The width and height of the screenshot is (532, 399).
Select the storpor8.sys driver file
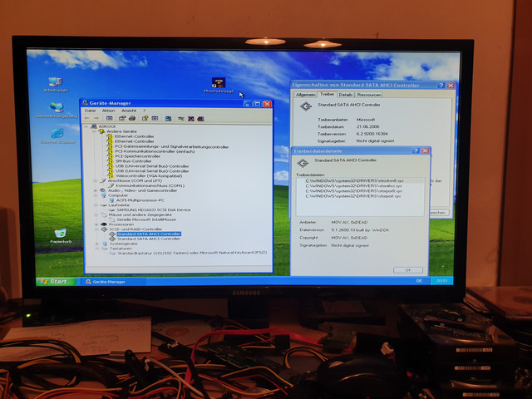click(x=353, y=191)
